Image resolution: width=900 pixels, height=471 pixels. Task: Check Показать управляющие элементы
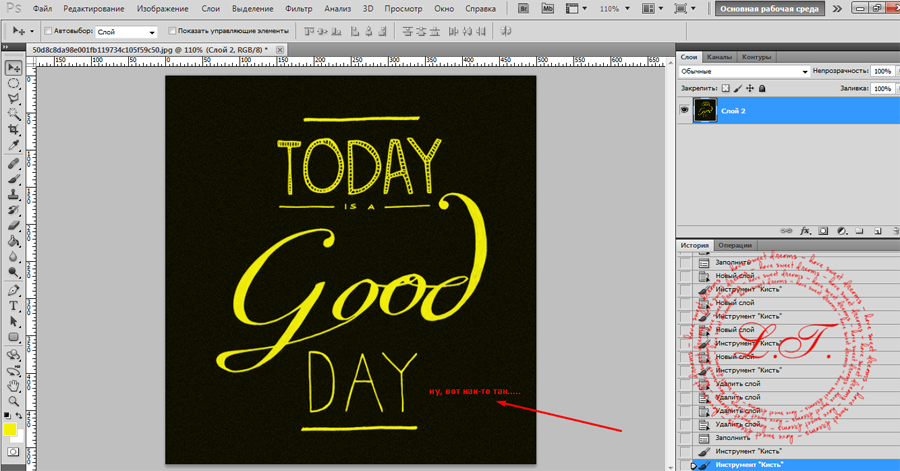[172, 31]
